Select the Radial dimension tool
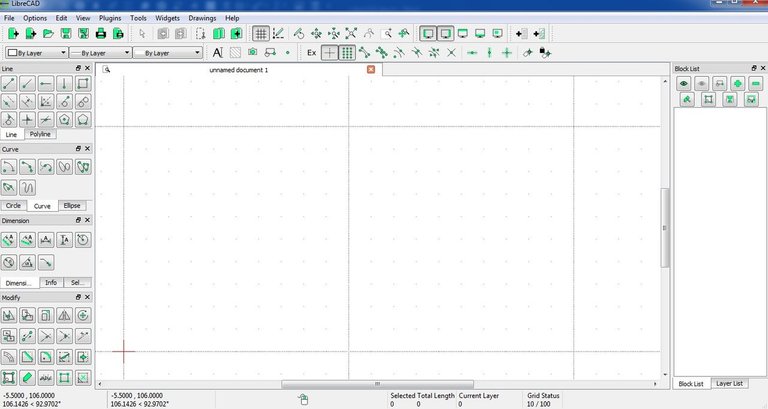This screenshot has height=409, width=768. pos(83,240)
